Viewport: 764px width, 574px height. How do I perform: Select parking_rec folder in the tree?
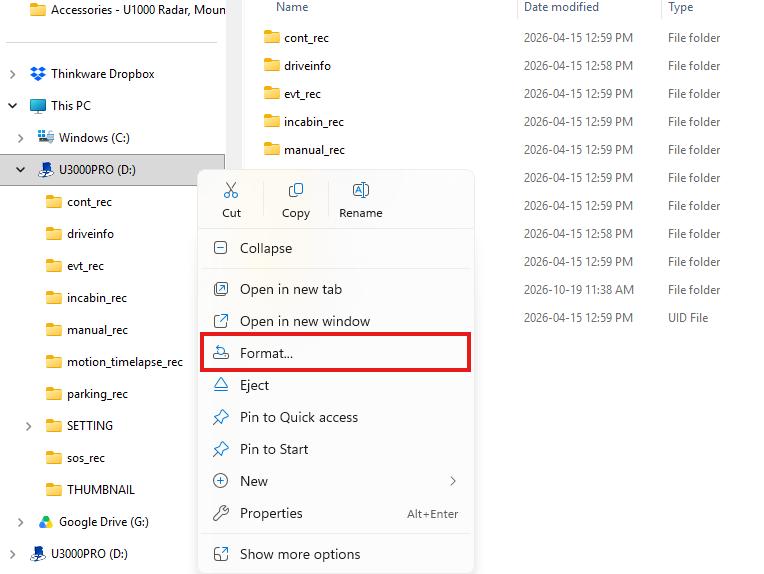click(x=97, y=394)
